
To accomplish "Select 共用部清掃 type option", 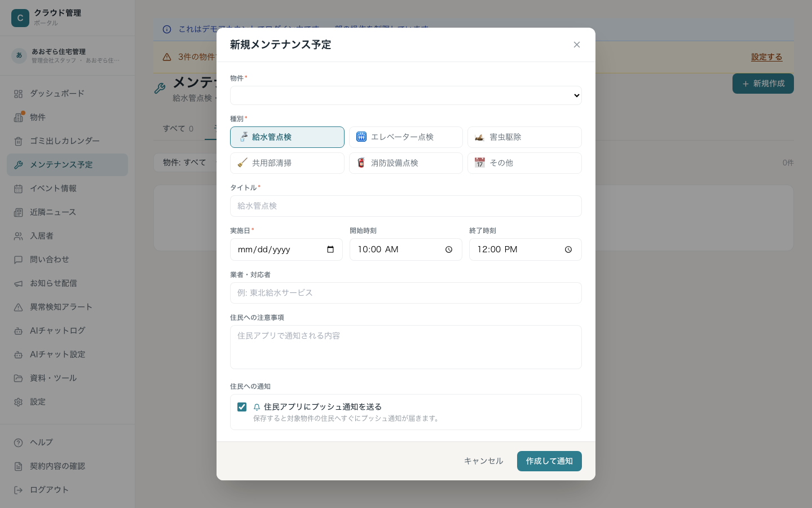I will pos(287,163).
